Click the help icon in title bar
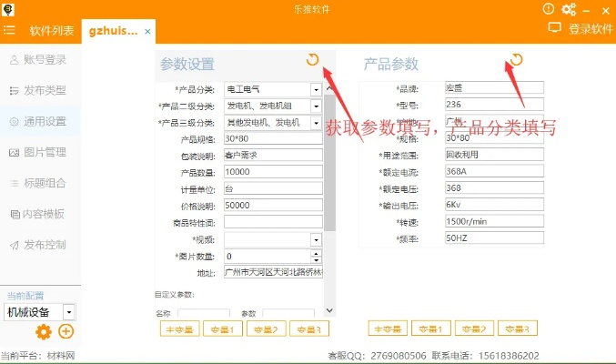Image resolution: width=616 pixels, height=364 pixels. coord(549,9)
